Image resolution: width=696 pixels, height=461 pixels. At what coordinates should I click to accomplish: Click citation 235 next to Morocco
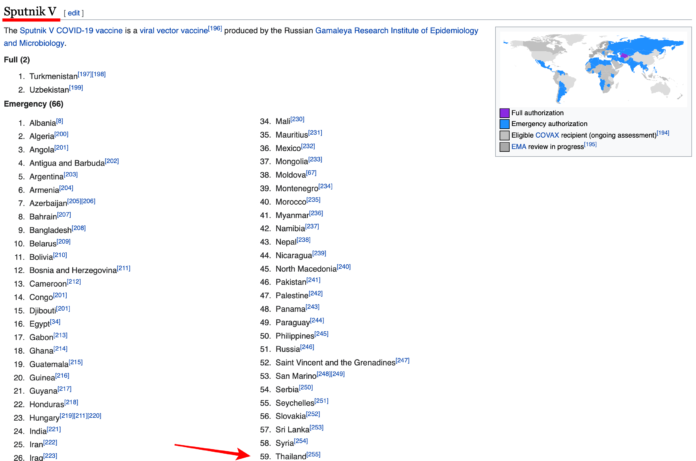[x=313, y=200]
